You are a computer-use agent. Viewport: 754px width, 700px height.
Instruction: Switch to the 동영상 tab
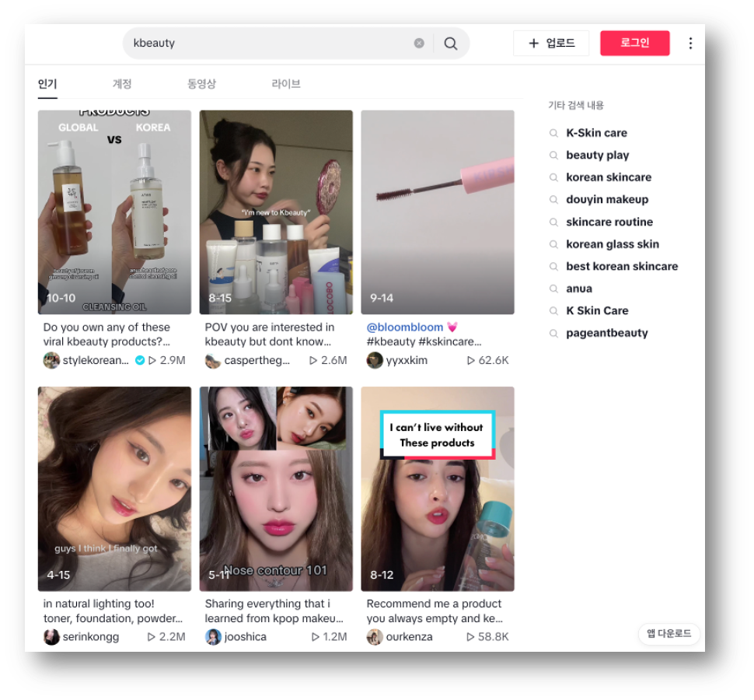pos(201,84)
